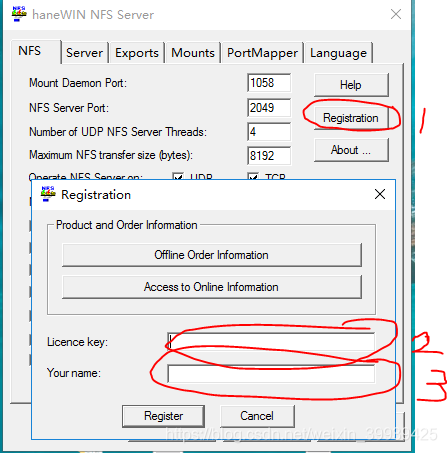This screenshot has width=447, height=453.
Task: Click 'Maximum NFS transfer size (bytes):' label
Action: coord(111,155)
